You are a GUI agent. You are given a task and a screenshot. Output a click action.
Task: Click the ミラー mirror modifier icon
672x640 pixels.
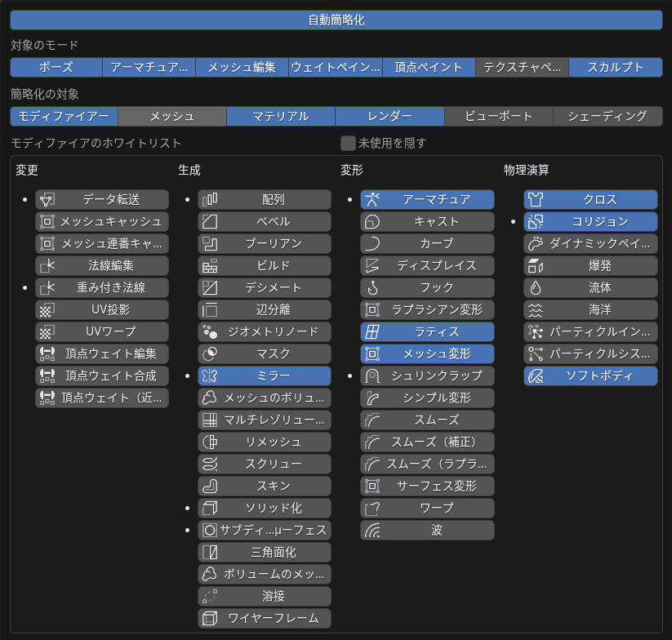pyautogui.click(x=210, y=376)
